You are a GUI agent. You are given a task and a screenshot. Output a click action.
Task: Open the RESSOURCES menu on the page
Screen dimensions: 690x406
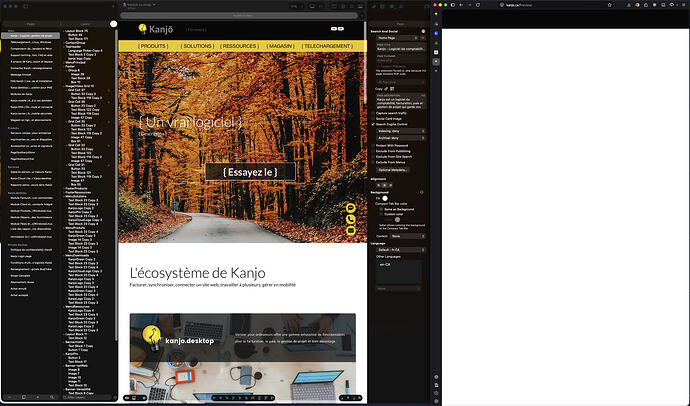pyautogui.click(x=240, y=46)
